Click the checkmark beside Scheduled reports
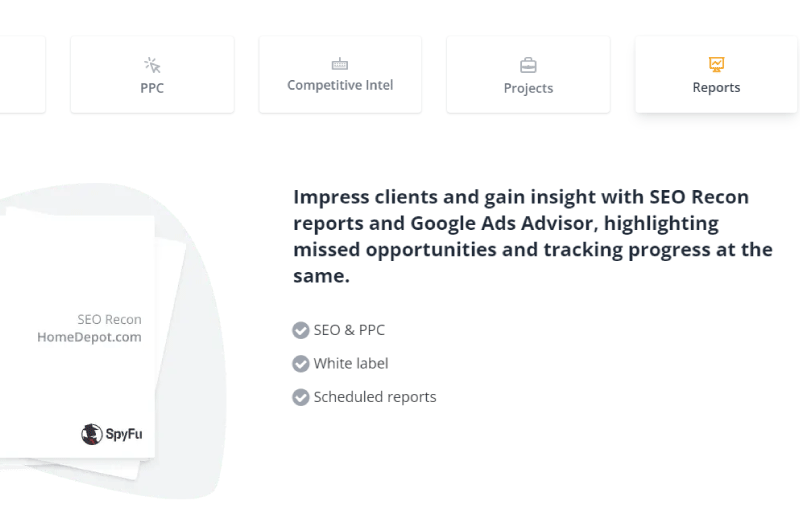 point(301,397)
